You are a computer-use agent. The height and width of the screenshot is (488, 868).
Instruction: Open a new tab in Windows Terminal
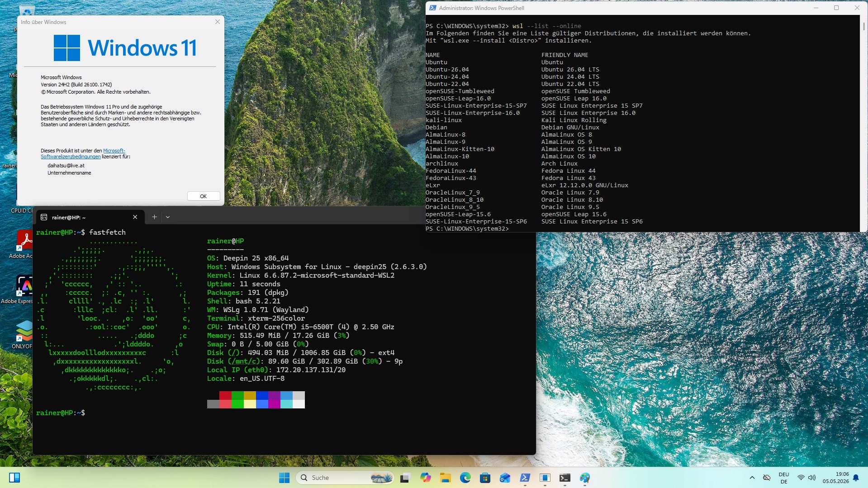pos(154,217)
